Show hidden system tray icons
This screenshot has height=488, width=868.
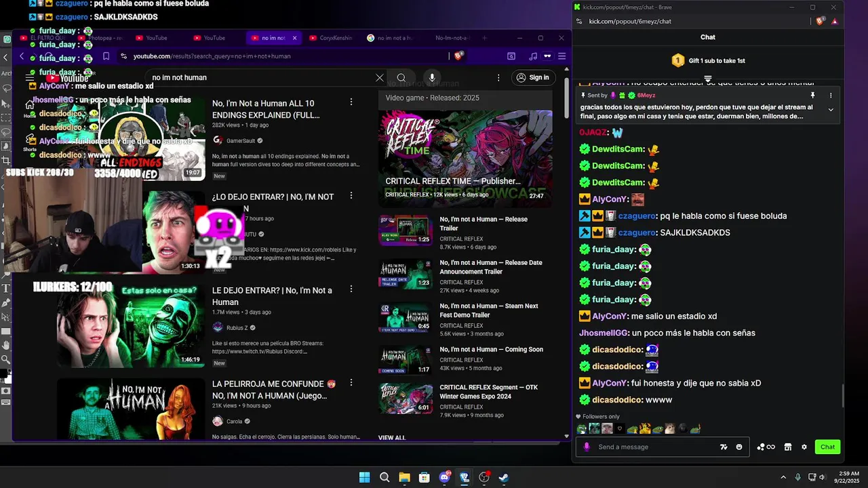(783, 477)
